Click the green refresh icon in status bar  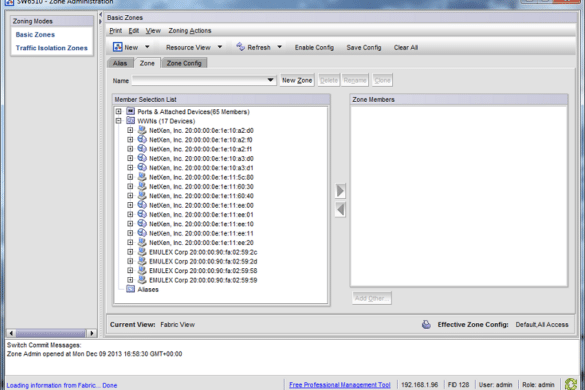(x=571, y=384)
